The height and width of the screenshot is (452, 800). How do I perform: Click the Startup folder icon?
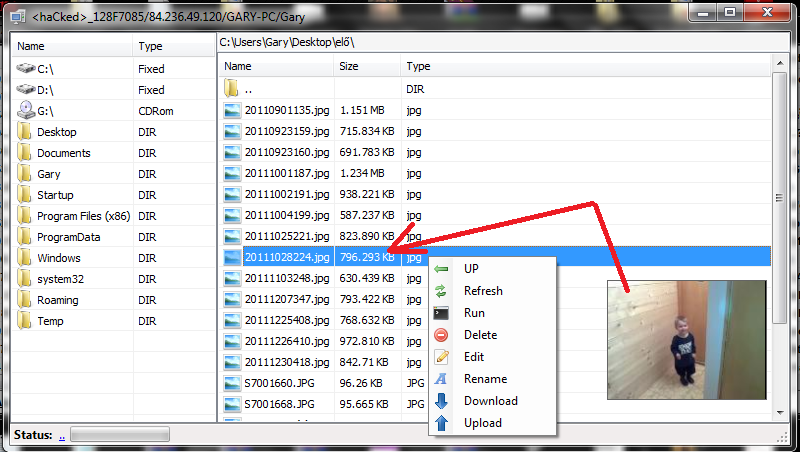click(x=24, y=194)
